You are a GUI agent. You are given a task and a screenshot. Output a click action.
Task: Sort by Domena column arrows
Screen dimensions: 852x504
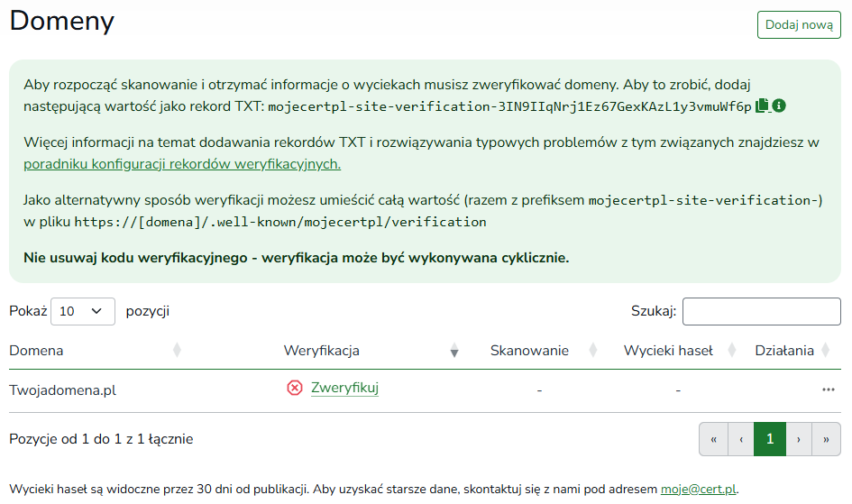177,351
